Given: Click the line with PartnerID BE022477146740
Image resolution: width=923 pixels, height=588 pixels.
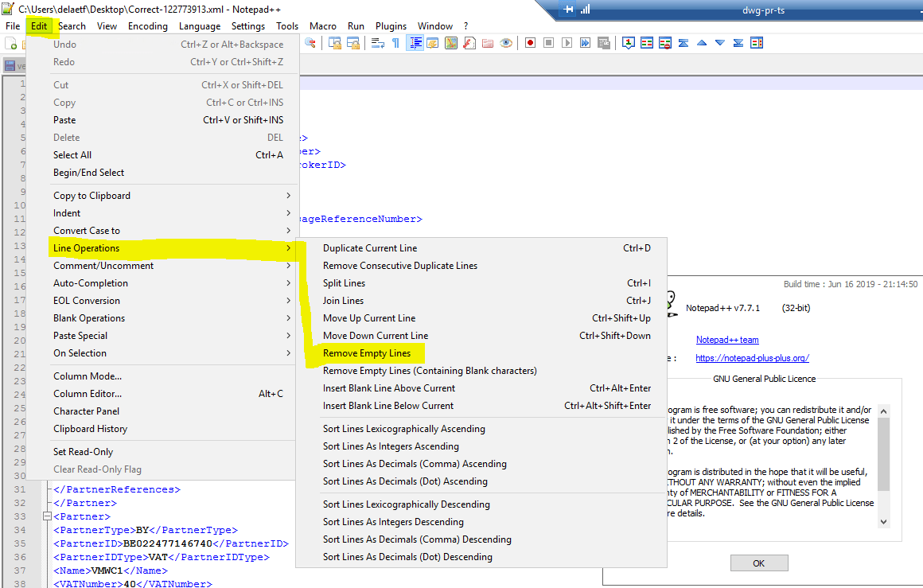Looking at the screenshot, I should click(171, 543).
